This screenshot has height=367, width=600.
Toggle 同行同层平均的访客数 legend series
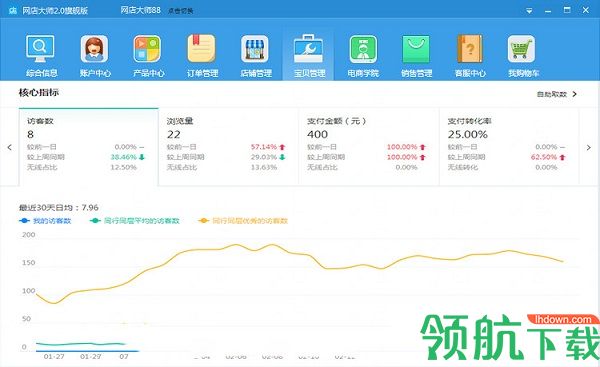(x=134, y=221)
